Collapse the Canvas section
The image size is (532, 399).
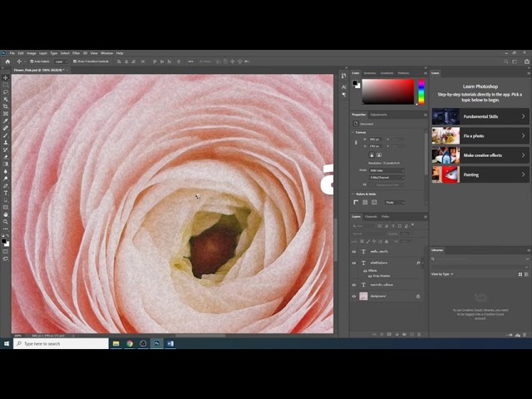coord(352,132)
